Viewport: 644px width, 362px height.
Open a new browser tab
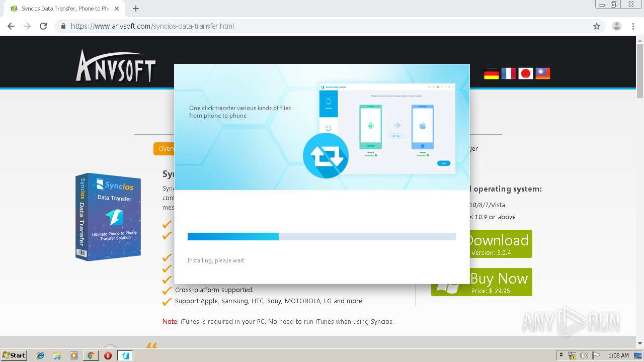pos(135,9)
